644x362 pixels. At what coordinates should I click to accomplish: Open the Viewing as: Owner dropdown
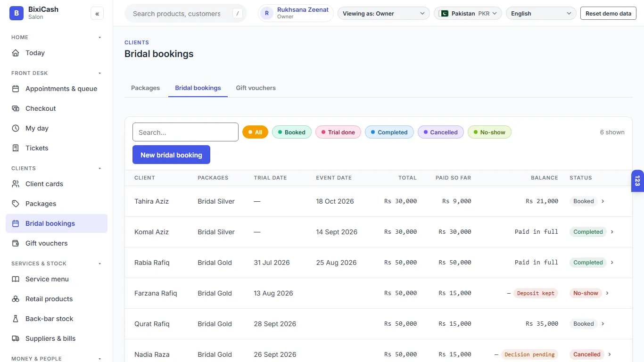point(384,14)
